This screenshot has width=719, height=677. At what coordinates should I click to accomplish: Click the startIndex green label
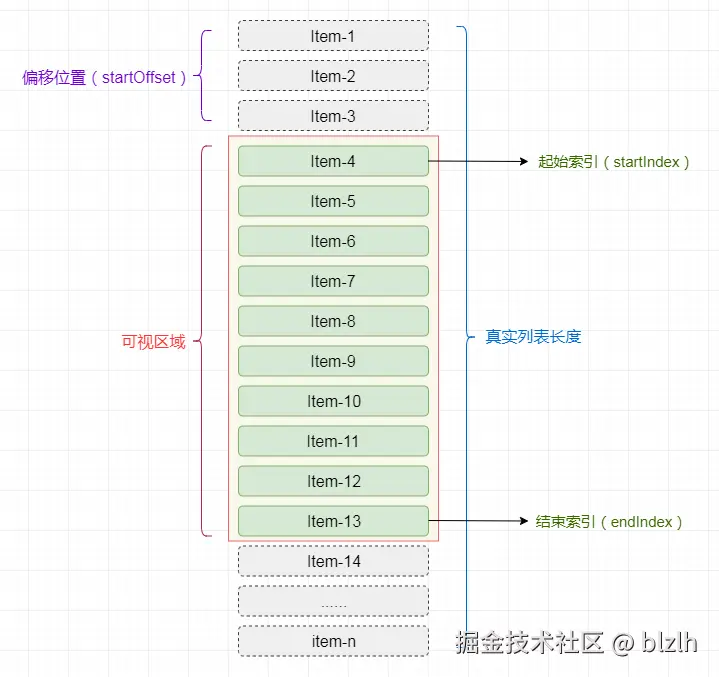click(x=614, y=162)
